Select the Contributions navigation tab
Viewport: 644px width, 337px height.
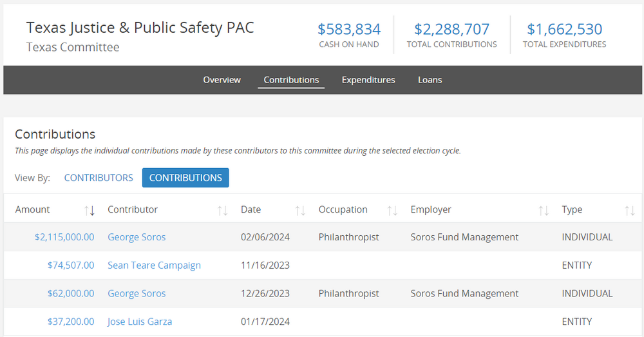coord(291,80)
